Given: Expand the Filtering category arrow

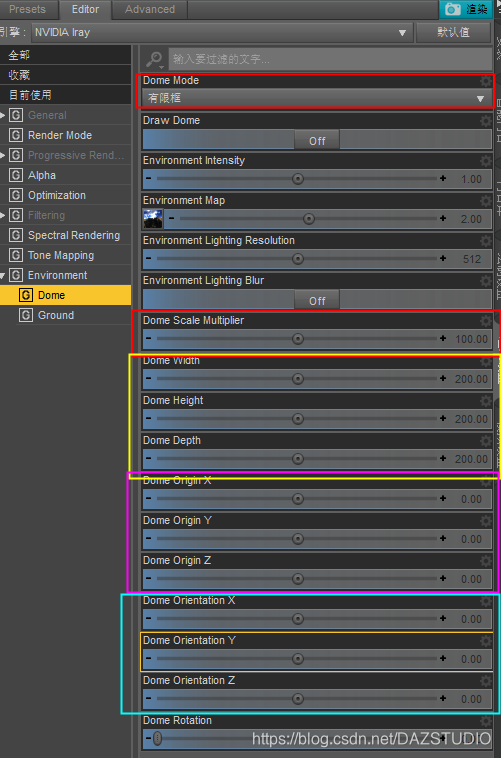Looking at the screenshot, I should 3,215.
